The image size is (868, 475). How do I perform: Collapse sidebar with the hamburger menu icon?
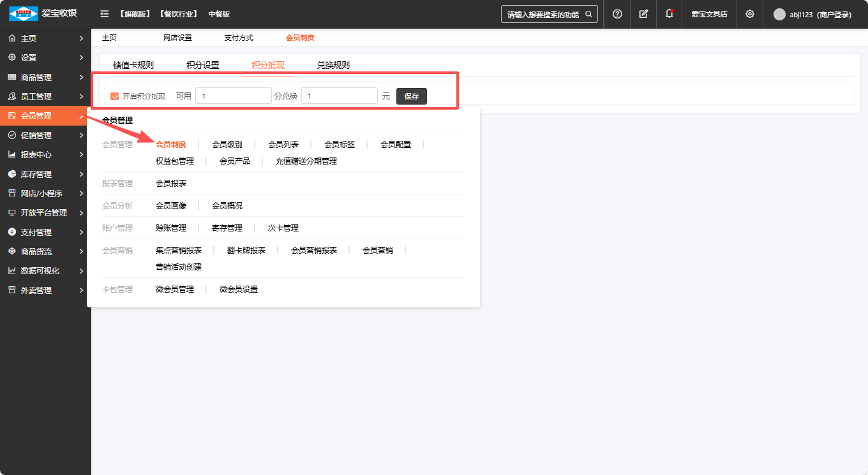(x=105, y=14)
